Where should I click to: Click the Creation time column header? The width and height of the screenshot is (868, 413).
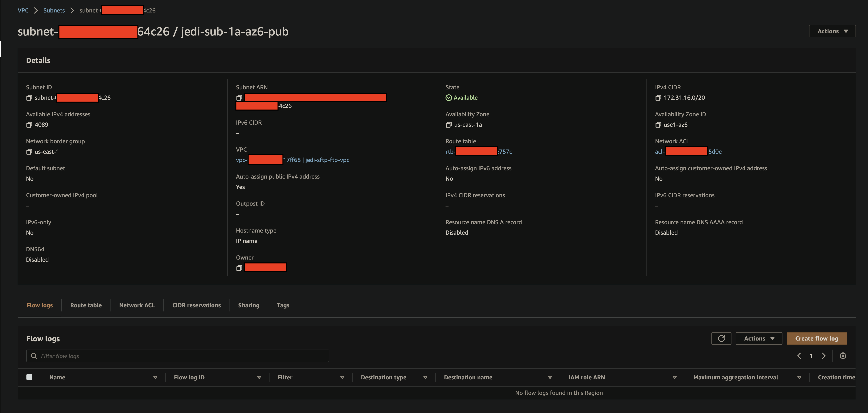click(836, 377)
